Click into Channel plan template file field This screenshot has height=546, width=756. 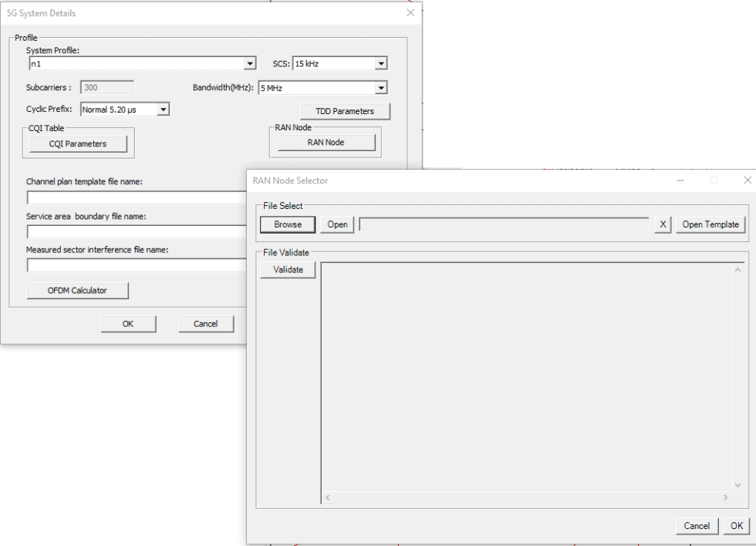pos(136,197)
